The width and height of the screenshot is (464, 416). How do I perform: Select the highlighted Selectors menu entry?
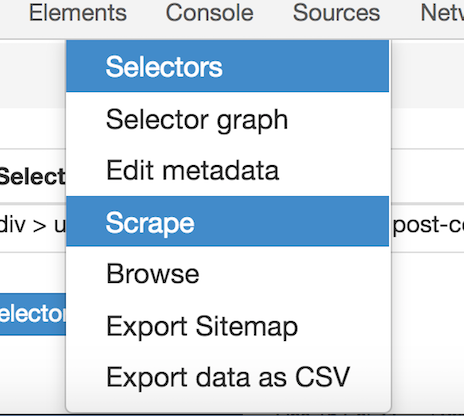(227, 66)
